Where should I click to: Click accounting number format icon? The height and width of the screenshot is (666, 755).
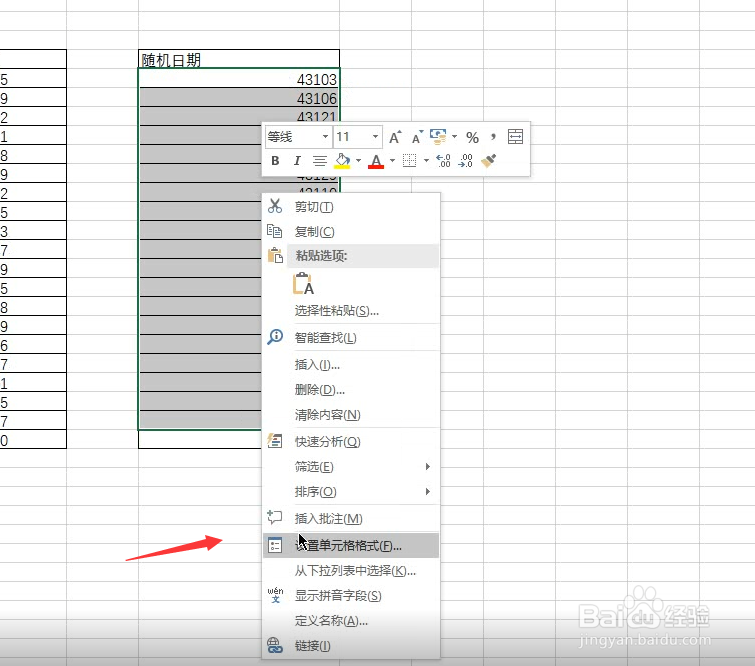point(438,137)
